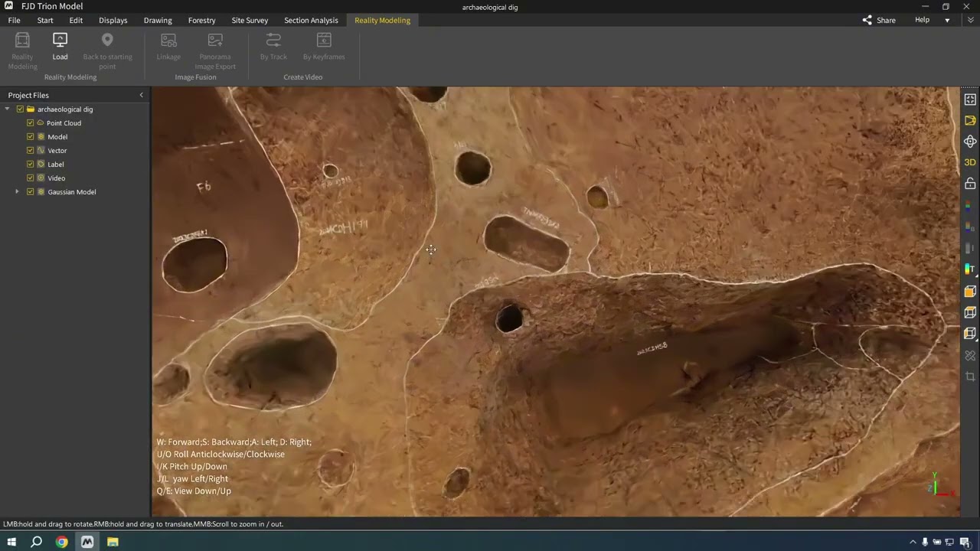Image resolution: width=980 pixels, height=551 pixels.
Task: Select the color-by-T gradient swatch icon
Action: tap(970, 269)
